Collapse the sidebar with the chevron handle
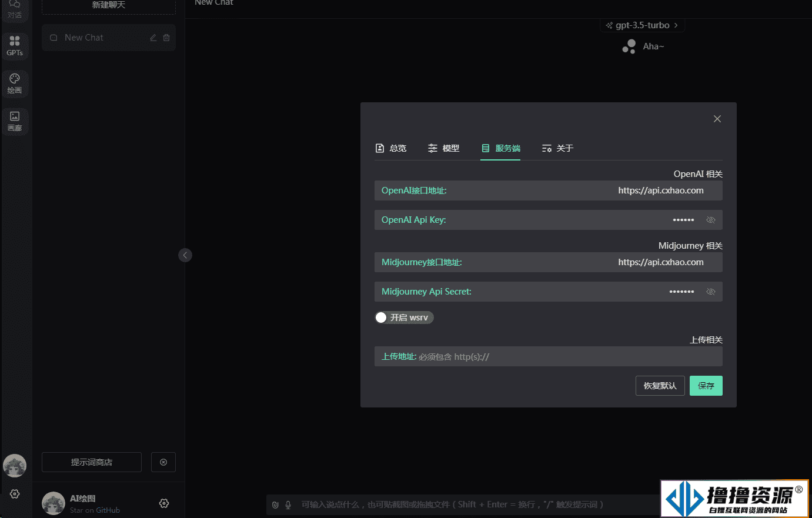 tap(185, 255)
